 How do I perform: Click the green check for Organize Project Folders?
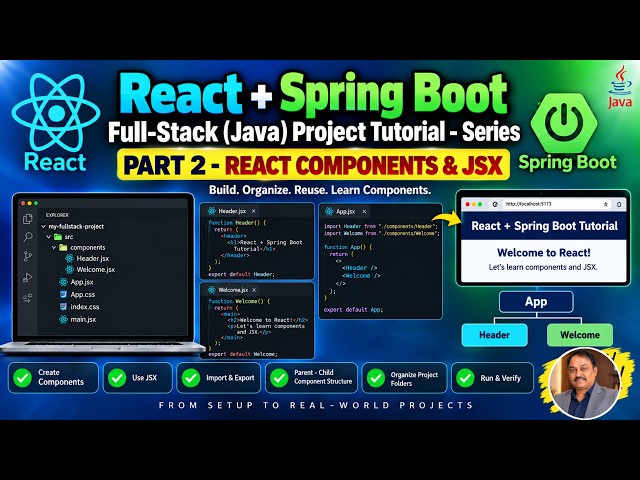pyautogui.click(x=376, y=378)
